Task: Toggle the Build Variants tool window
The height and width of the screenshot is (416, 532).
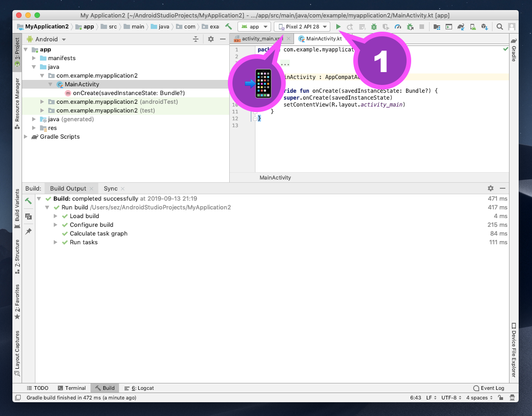Action: (17, 209)
